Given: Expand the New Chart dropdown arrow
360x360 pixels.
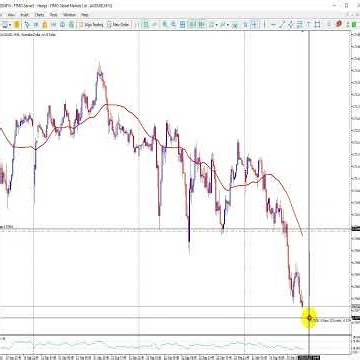Looking at the screenshot, I should pos(10,25).
